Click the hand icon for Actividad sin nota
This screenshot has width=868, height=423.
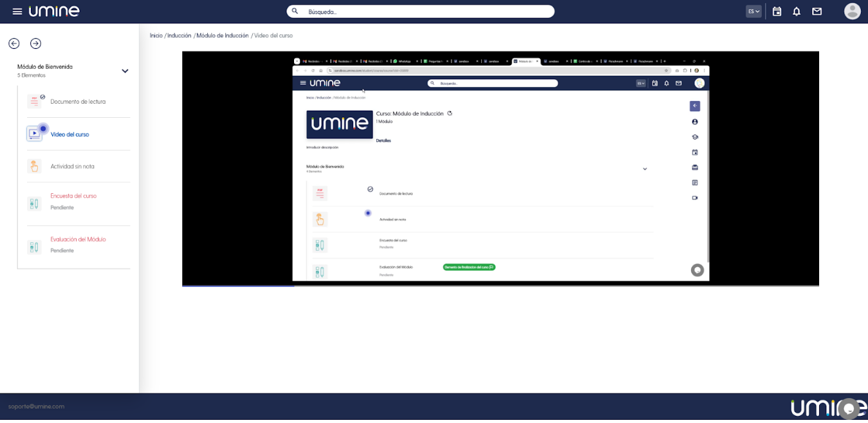tap(34, 166)
